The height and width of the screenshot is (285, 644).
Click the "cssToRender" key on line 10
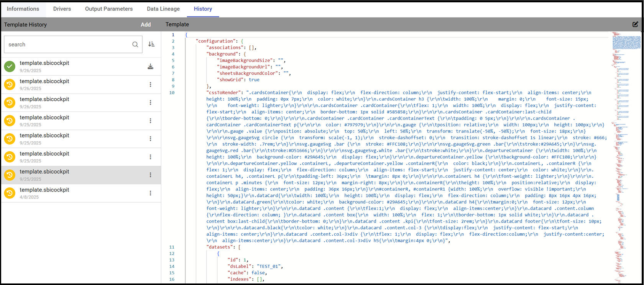click(x=223, y=92)
